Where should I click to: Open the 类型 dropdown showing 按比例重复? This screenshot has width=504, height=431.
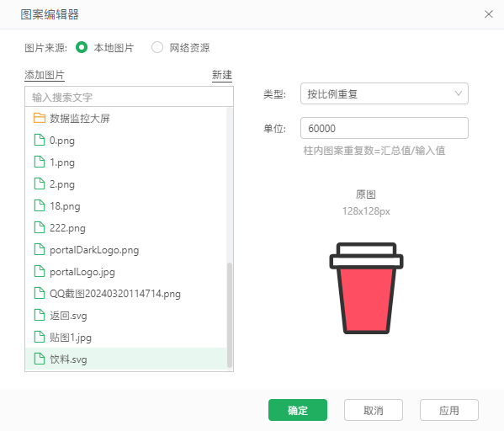pos(385,93)
